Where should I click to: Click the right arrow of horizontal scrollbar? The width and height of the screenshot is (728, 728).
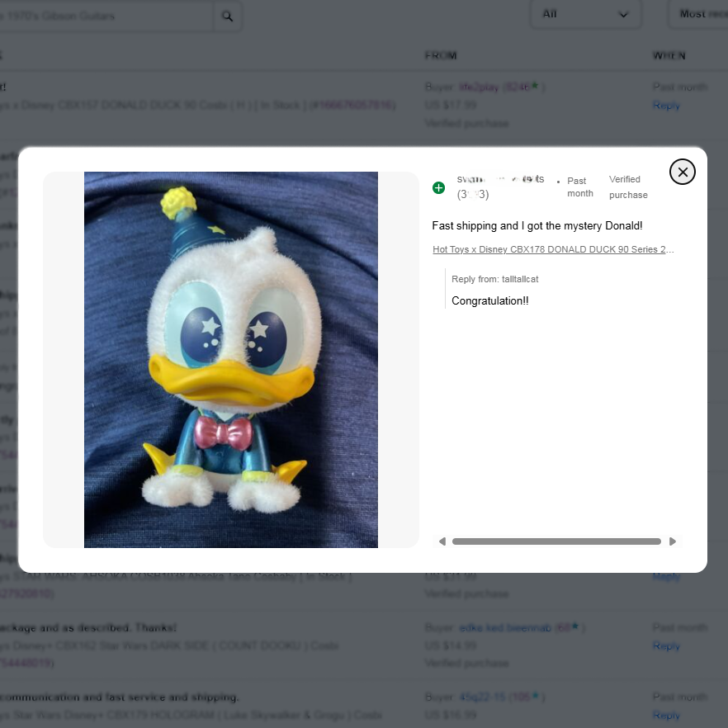673,541
